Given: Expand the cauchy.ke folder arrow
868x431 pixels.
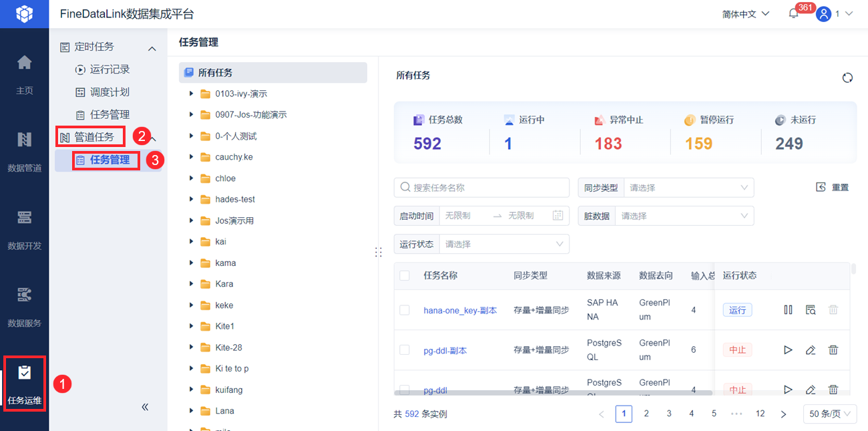Looking at the screenshot, I should [x=192, y=157].
